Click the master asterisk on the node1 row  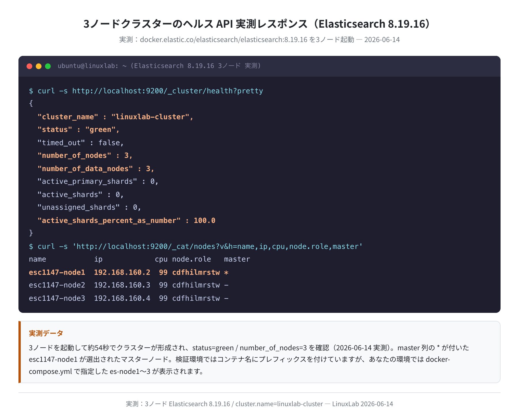pyautogui.click(x=226, y=273)
